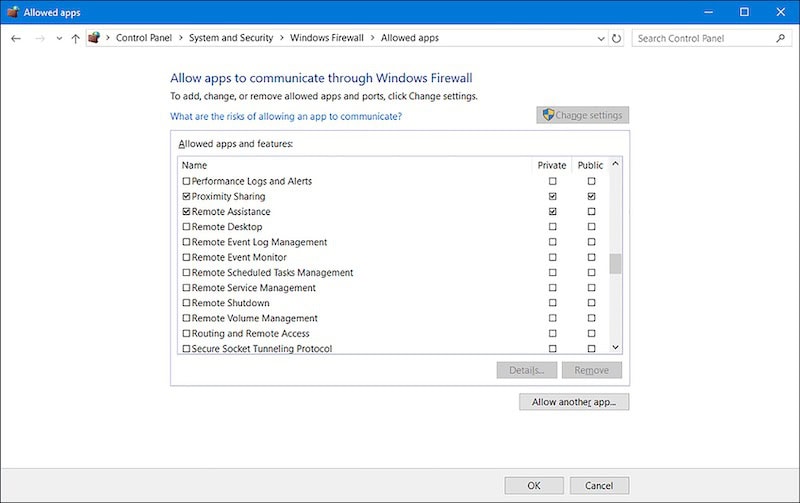This screenshot has height=503, width=800.
Task: Enable Public for Remote Assistance
Action: coord(591,212)
